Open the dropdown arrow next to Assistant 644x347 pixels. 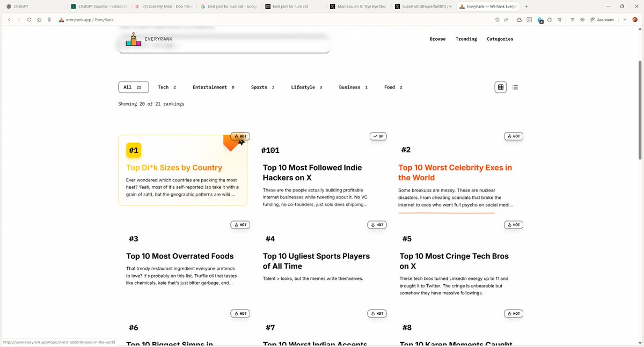[624, 19]
